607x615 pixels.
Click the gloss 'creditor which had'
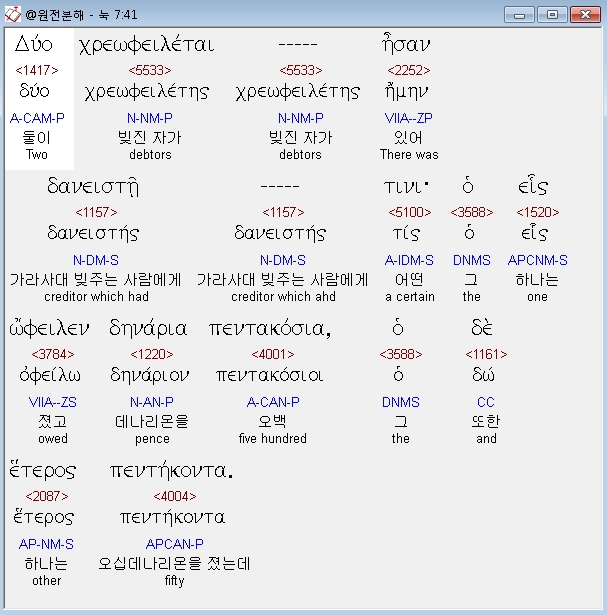pyautogui.click(x=96, y=297)
